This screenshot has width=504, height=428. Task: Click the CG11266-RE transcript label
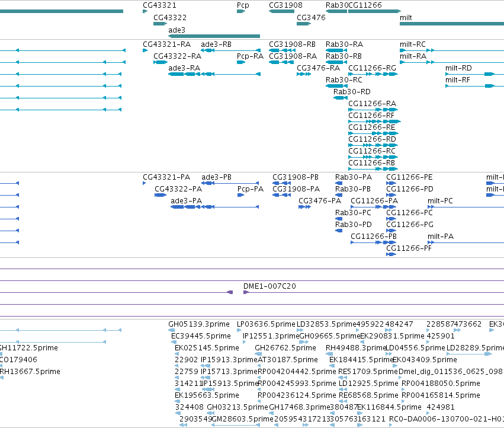[372, 127]
